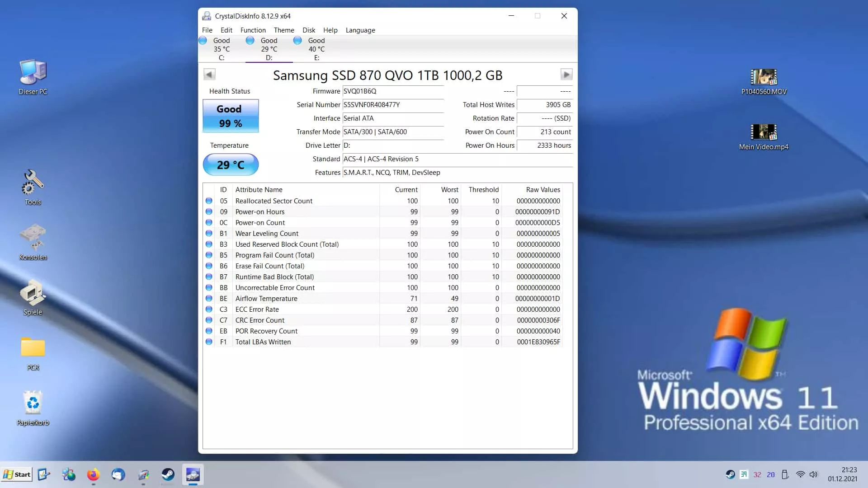Open the Function menu
This screenshot has height=488, width=868.
(x=253, y=30)
